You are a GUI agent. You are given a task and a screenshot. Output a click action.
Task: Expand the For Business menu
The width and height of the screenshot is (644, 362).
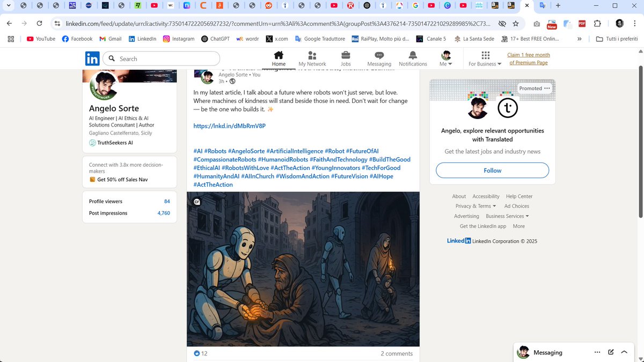pos(485,58)
